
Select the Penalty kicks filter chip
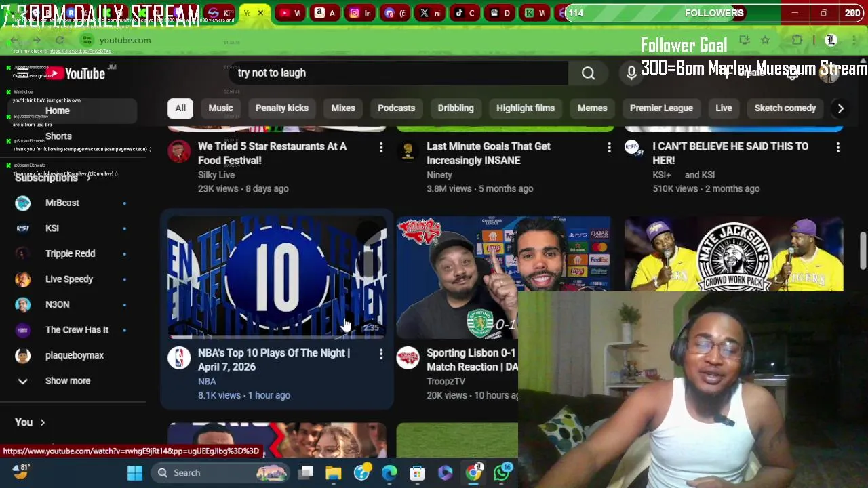coord(282,108)
